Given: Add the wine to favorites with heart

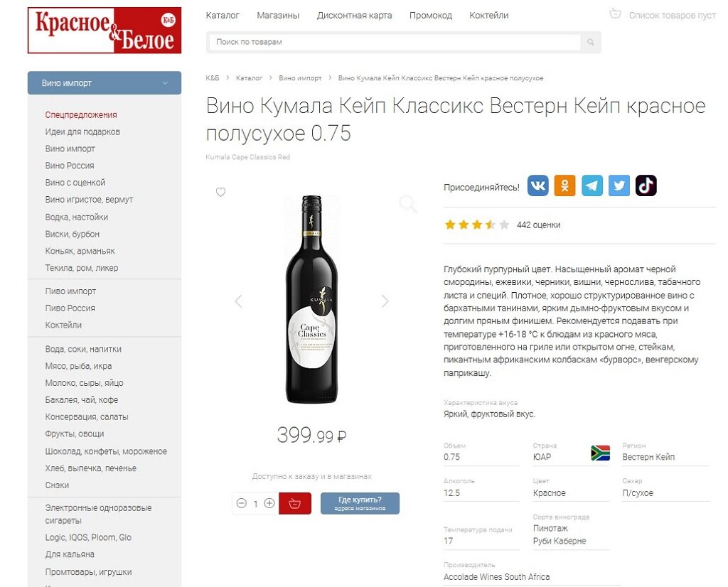Looking at the screenshot, I should point(220,192).
